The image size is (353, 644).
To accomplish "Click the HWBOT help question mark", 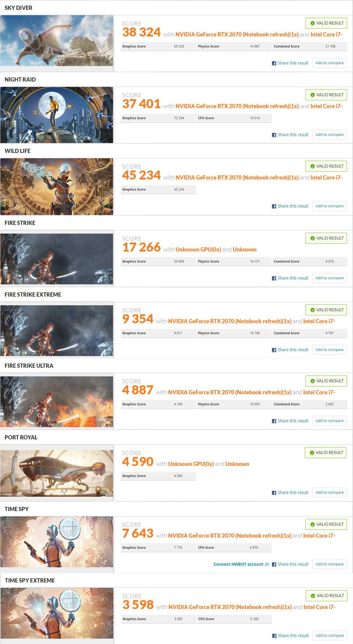I will pyautogui.click(x=267, y=565).
